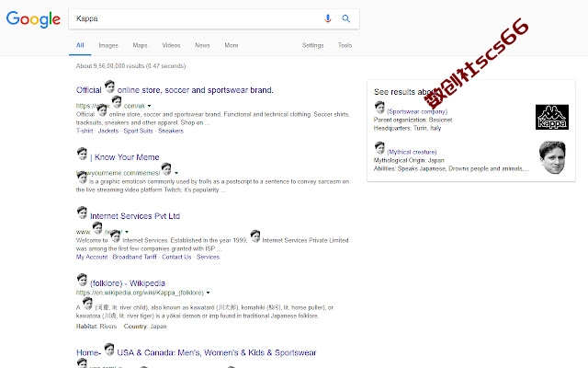Expand dropdown arrow beside .com/uk URL
This screenshot has height=368, width=588.
click(x=149, y=106)
